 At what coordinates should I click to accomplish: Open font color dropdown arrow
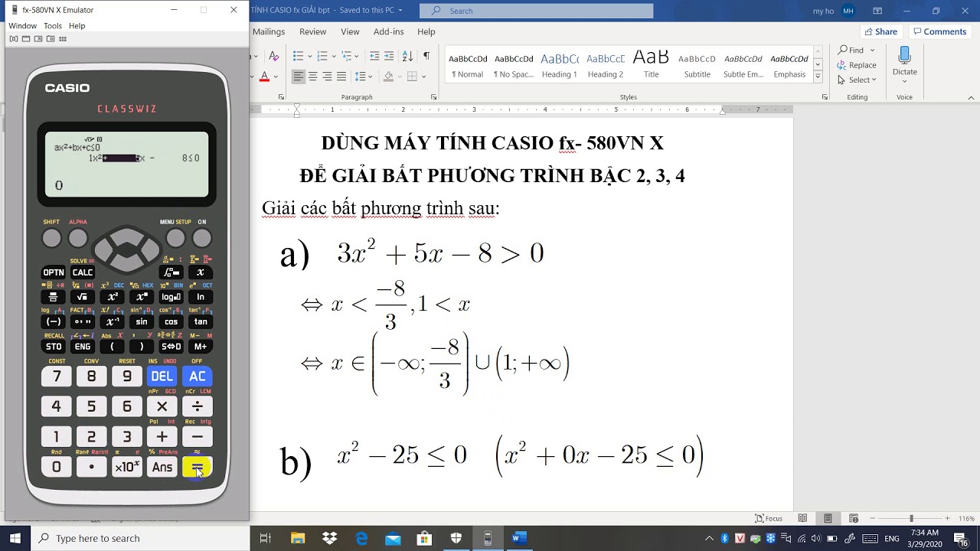[x=274, y=77]
